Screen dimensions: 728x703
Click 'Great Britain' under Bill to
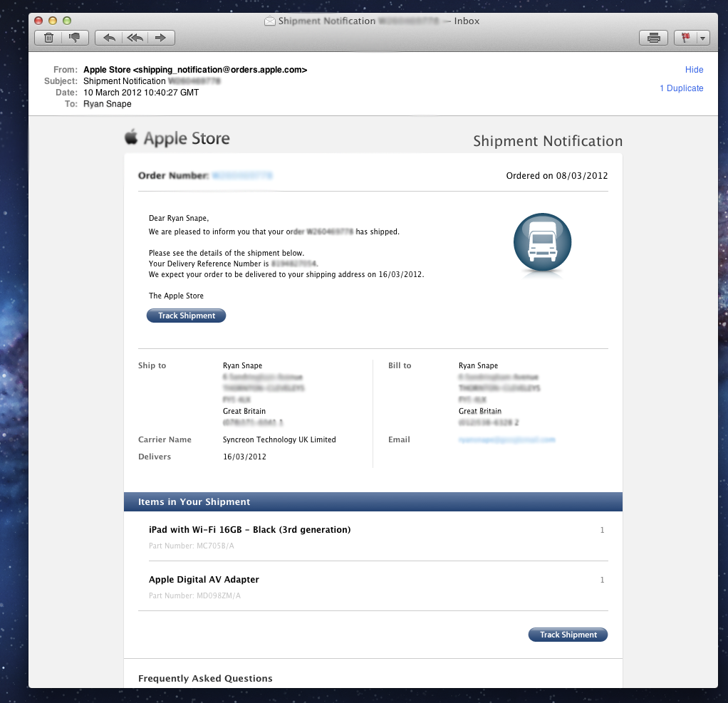(x=480, y=412)
